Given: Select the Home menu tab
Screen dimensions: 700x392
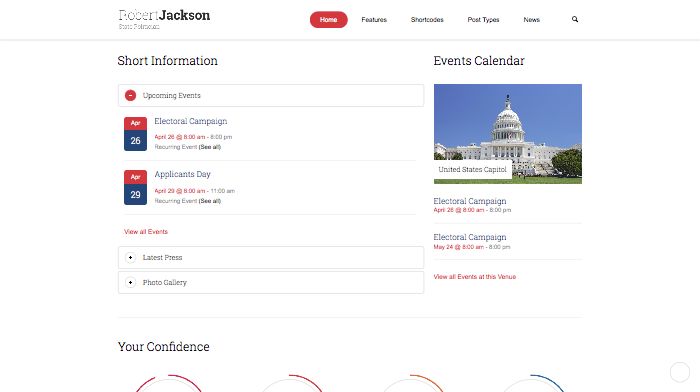Looking at the screenshot, I should pos(329,20).
